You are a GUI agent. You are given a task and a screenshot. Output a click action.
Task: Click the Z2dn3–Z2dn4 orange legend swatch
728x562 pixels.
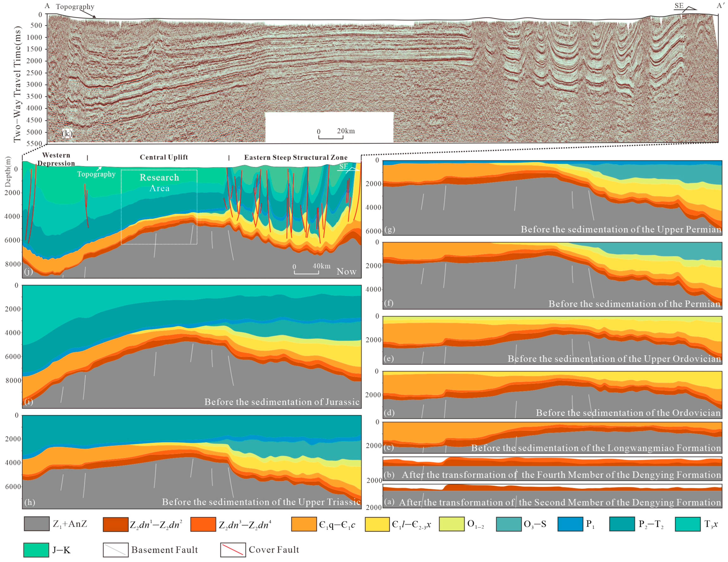click(x=203, y=524)
